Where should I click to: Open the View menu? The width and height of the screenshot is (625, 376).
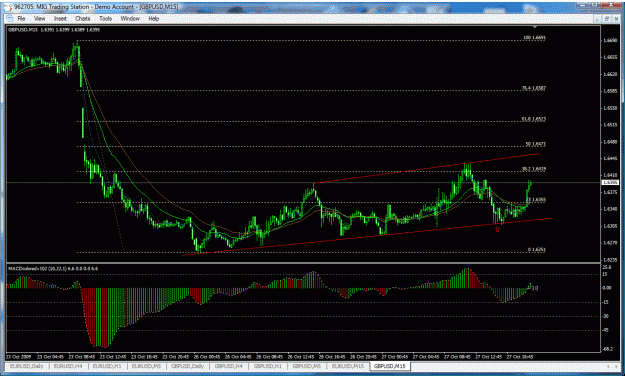click(x=39, y=18)
